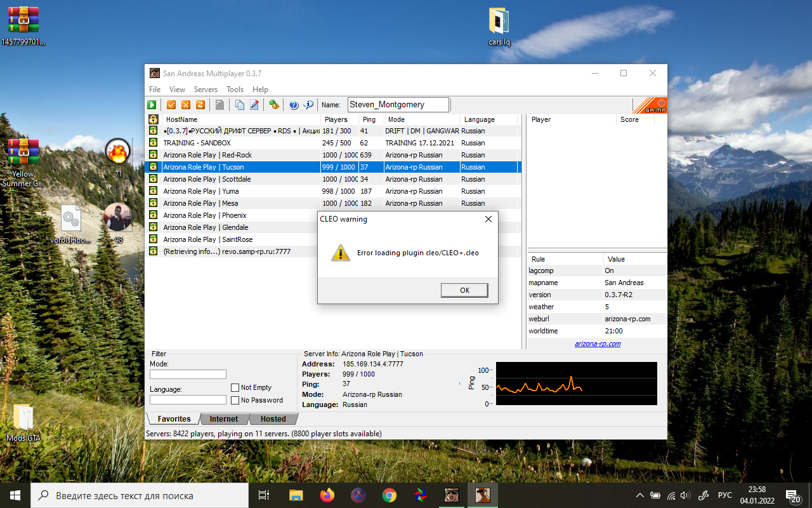Viewport: 812px width, 508px height.
Task: Click the Copy Server Info icon
Action: tap(240, 105)
